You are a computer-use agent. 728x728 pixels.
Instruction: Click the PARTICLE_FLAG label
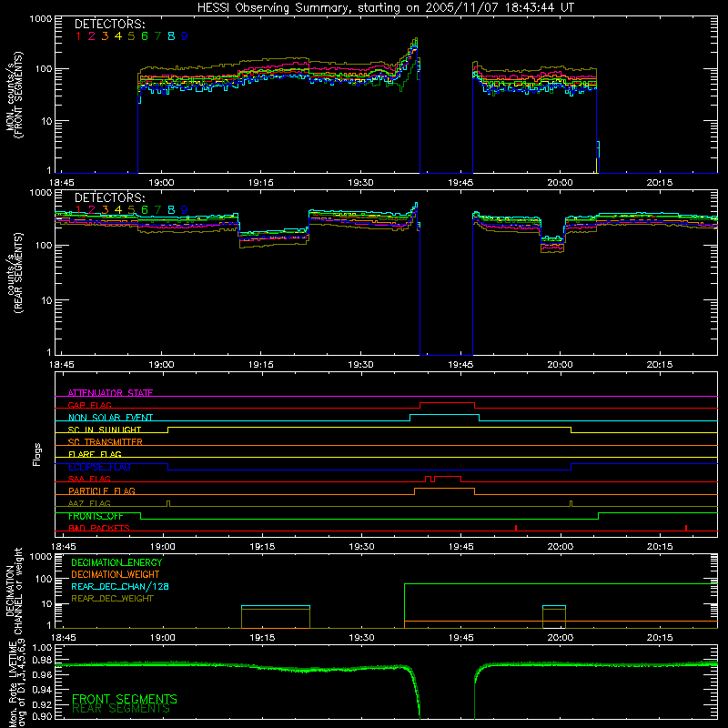point(102,490)
